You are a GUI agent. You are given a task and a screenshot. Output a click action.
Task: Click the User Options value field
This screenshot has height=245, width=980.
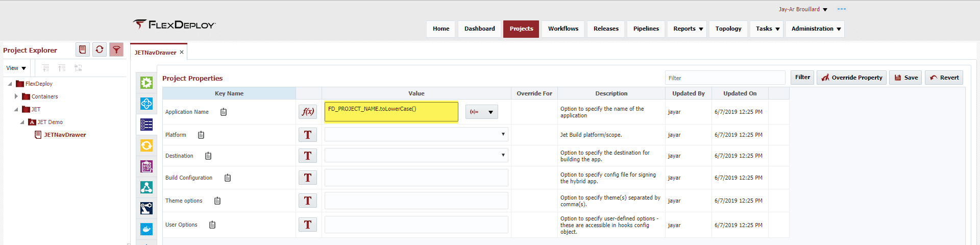(416, 225)
